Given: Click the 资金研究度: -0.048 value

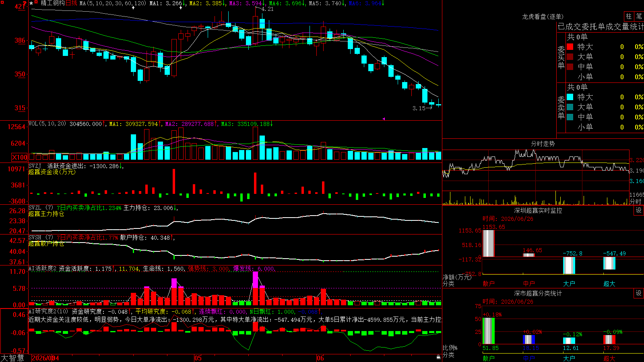Looking at the screenshot, I should click(x=99, y=311).
